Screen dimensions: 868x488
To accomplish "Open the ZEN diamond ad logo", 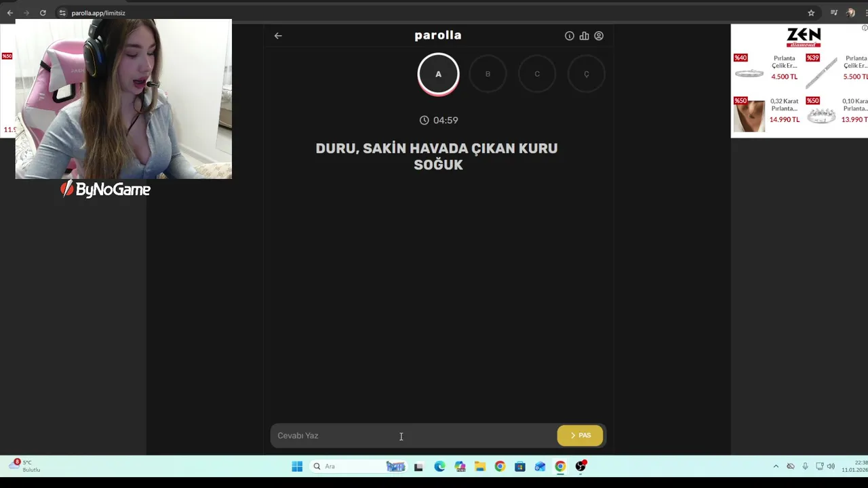I will pos(804,37).
